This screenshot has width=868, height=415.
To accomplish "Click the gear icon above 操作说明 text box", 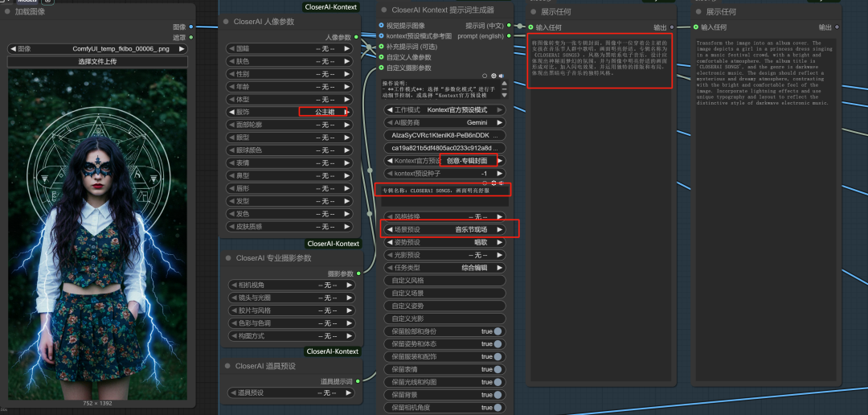I will (x=493, y=76).
